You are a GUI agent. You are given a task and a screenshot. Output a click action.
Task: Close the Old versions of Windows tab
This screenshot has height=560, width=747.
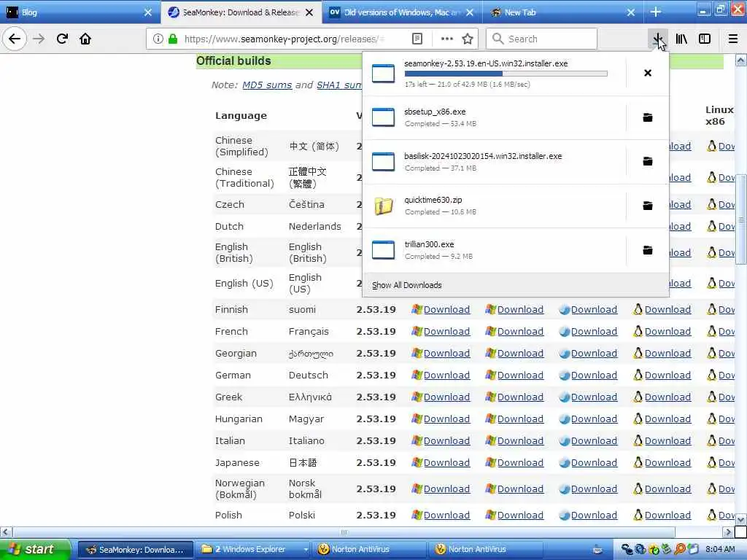pyautogui.click(x=470, y=12)
